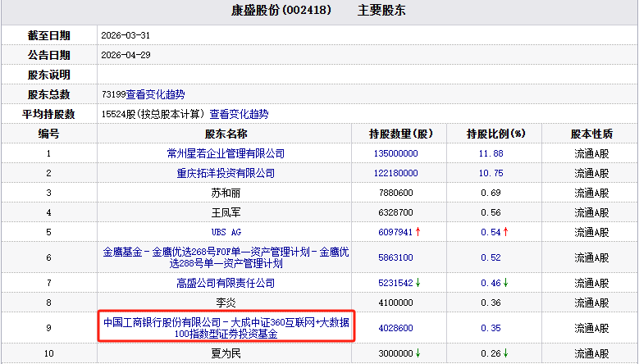
Task: Click holding quantity 122180000
Action: point(395,173)
